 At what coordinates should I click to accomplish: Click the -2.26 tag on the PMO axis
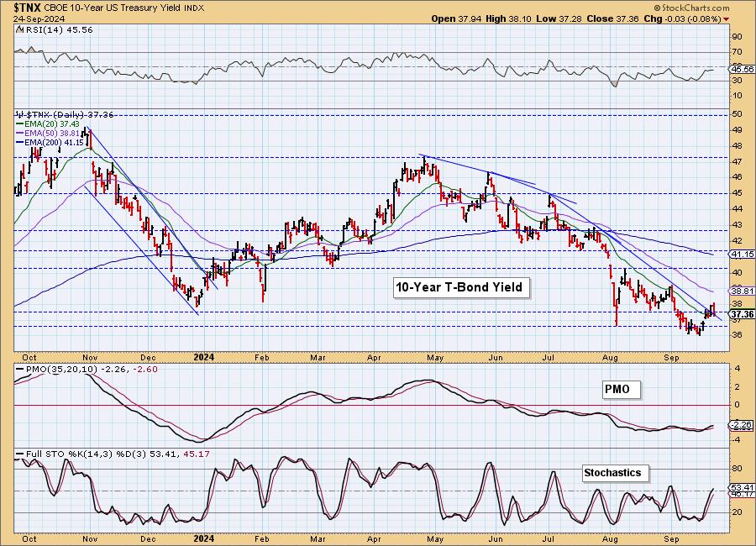coord(743,425)
